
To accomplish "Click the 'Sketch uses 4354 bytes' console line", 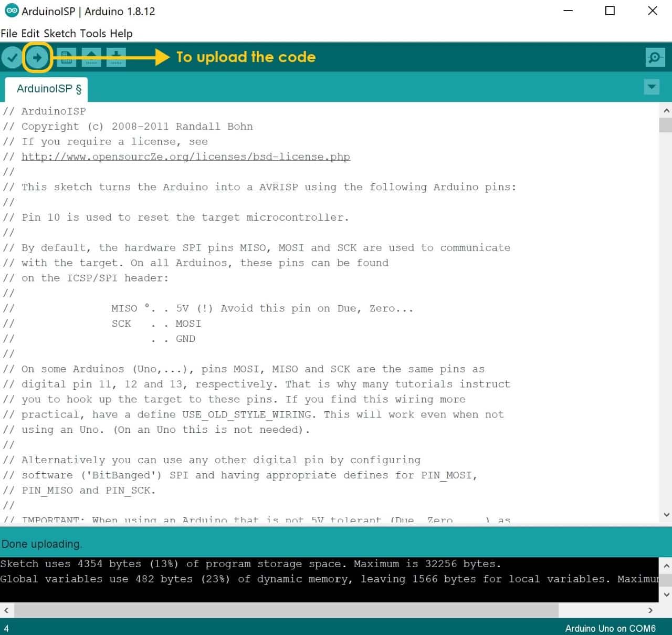I will pyautogui.click(x=250, y=564).
